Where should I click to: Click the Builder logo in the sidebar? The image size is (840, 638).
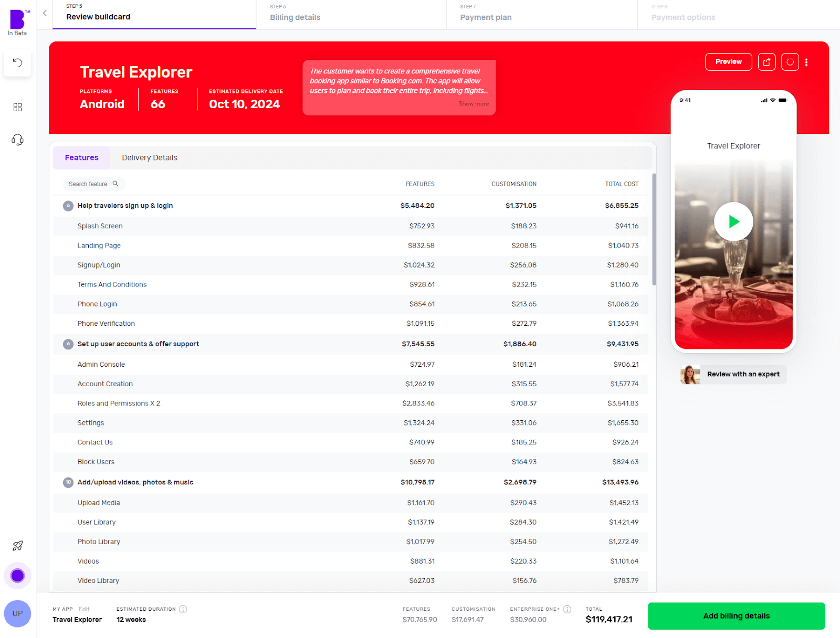click(17, 20)
